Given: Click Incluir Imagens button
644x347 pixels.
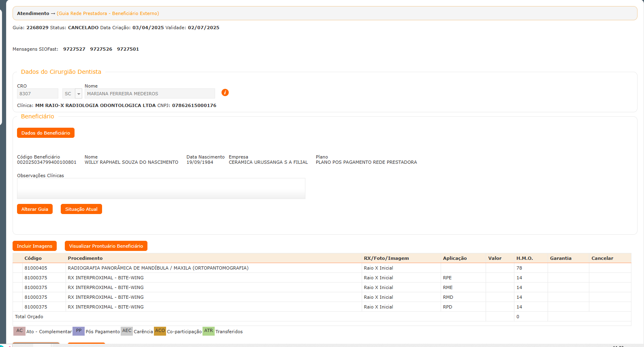Looking at the screenshot, I should click(x=34, y=246).
